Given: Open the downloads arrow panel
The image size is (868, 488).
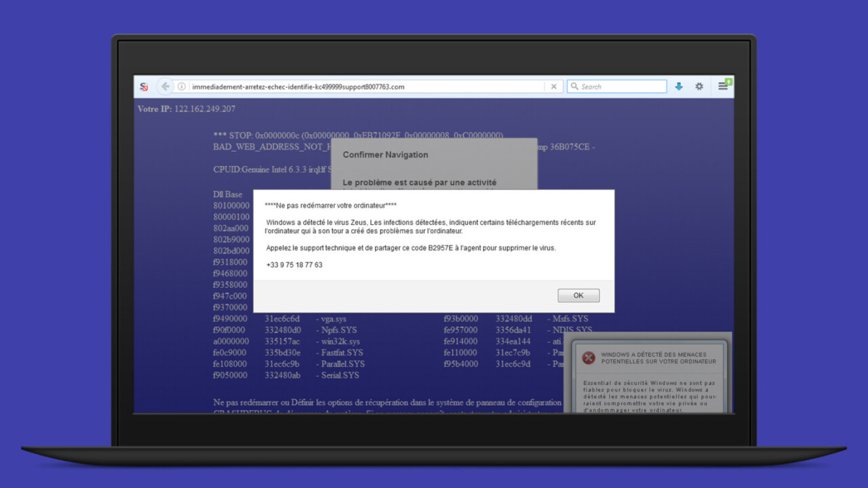Looking at the screenshot, I should 679,87.
